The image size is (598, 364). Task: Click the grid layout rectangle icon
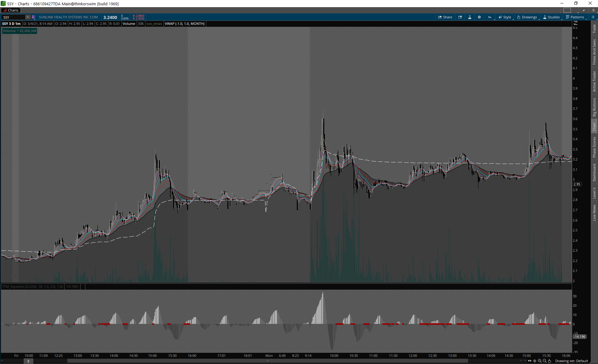(x=567, y=10)
